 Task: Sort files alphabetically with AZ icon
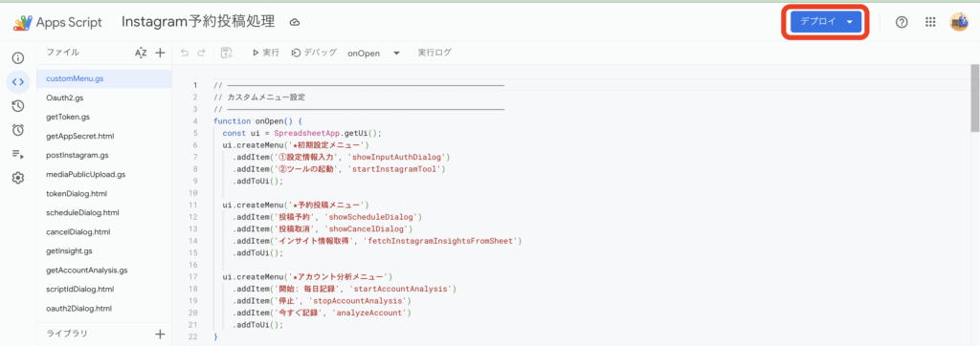click(141, 54)
